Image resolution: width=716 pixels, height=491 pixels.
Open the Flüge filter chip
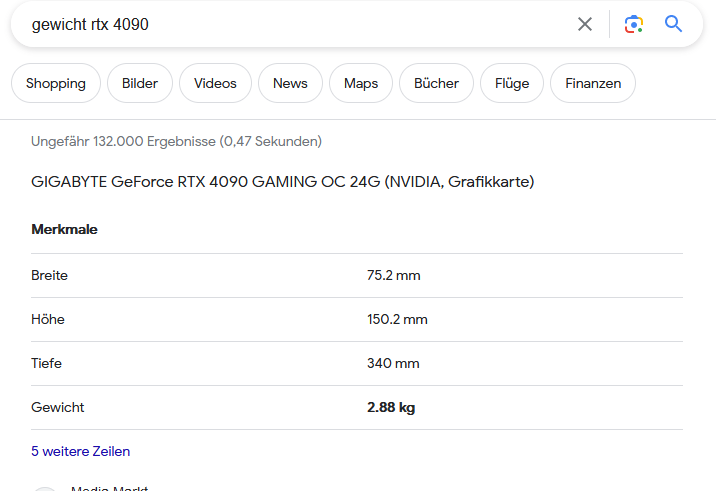point(512,83)
